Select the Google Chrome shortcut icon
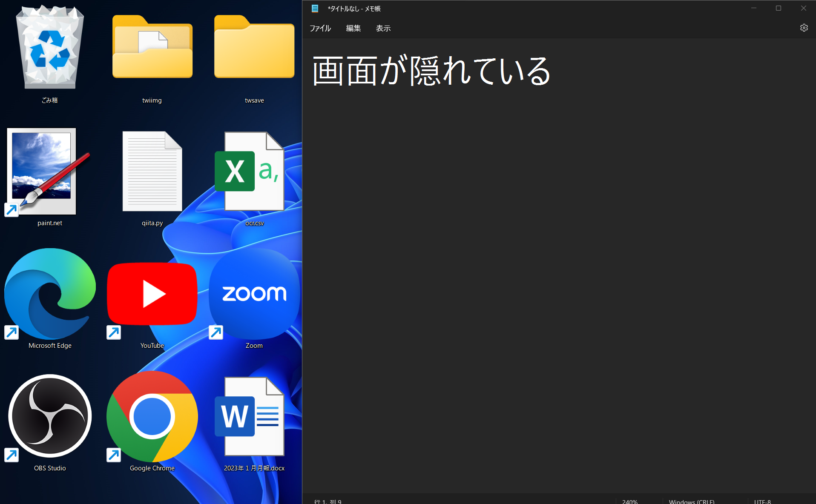The width and height of the screenshot is (816, 504). (x=152, y=416)
